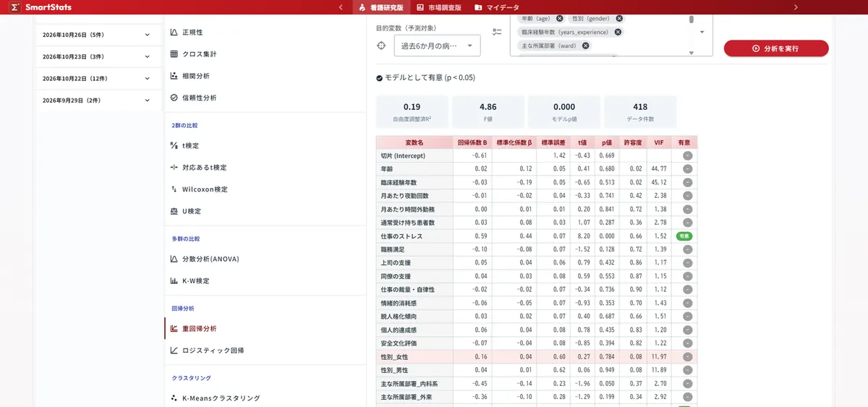Image resolution: width=868 pixels, height=407 pixels.
Task: Click the down arrow of chips list scrollbar
Action: [x=691, y=53]
